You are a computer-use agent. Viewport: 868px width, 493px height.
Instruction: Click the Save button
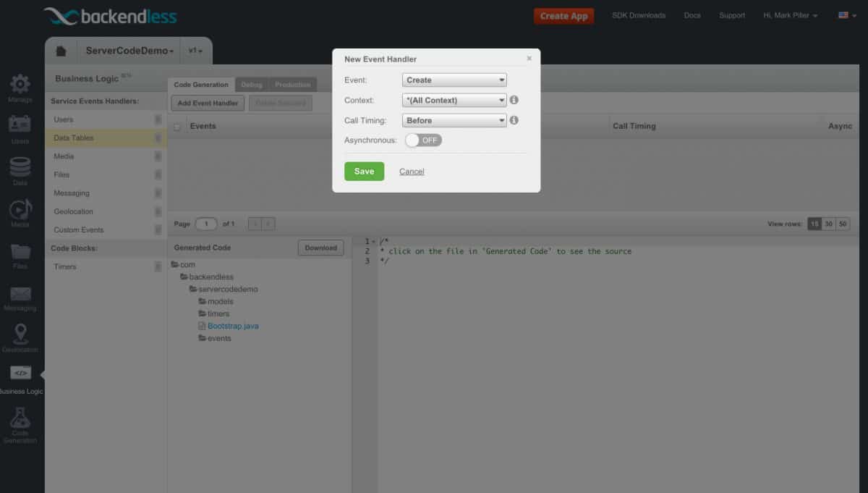(364, 172)
